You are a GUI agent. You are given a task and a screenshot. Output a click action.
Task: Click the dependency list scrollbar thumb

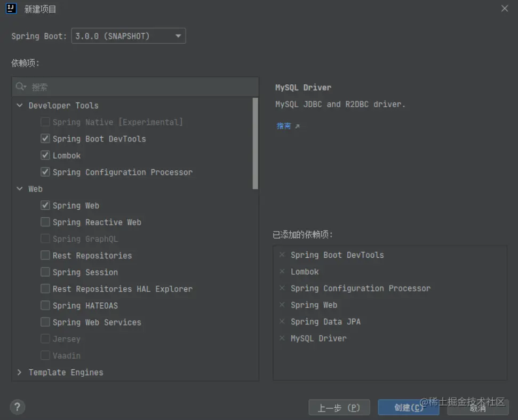(x=255, y=143)
